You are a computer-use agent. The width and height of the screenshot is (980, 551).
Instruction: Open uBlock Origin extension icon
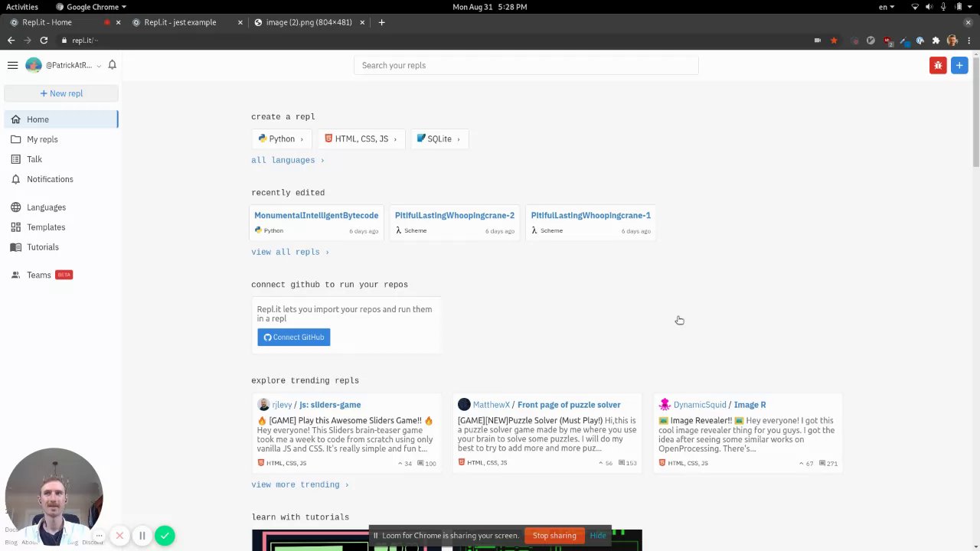click(888, 41)
